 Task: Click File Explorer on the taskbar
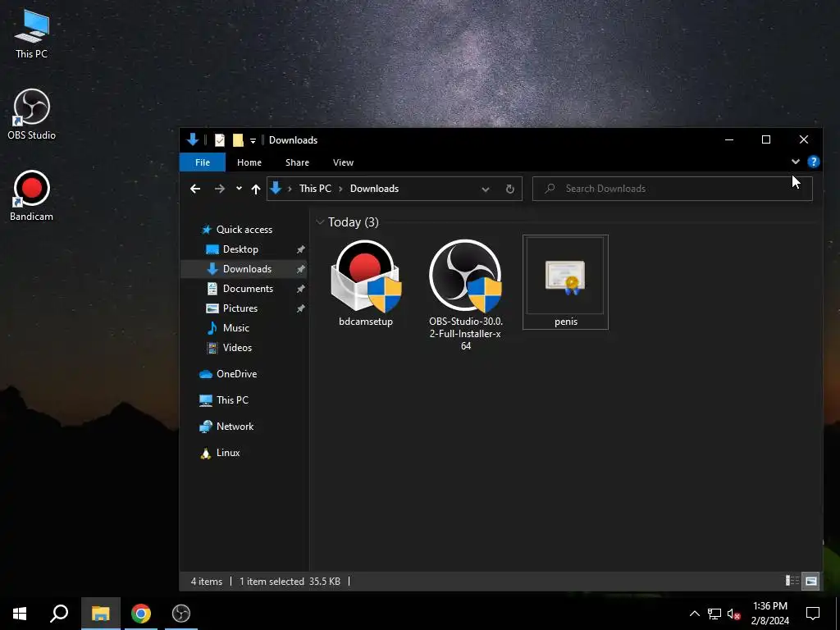tap(100, 614)
